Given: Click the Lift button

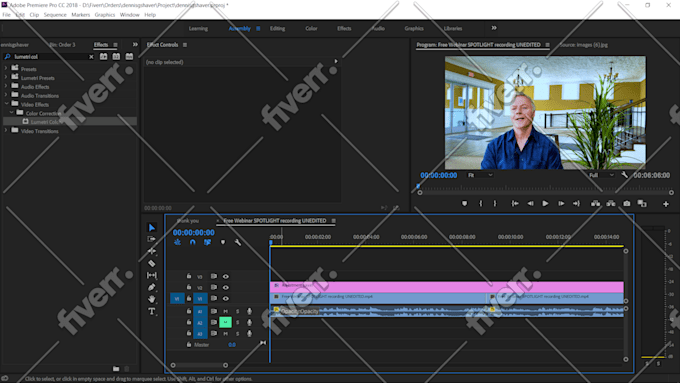Looking at the screenshot, I should [595, 203].
